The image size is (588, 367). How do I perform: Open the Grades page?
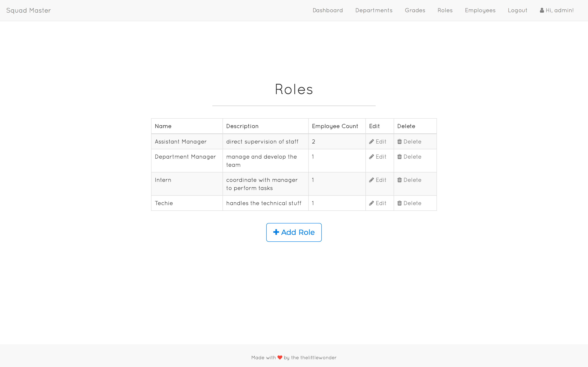tap(415, 10)
